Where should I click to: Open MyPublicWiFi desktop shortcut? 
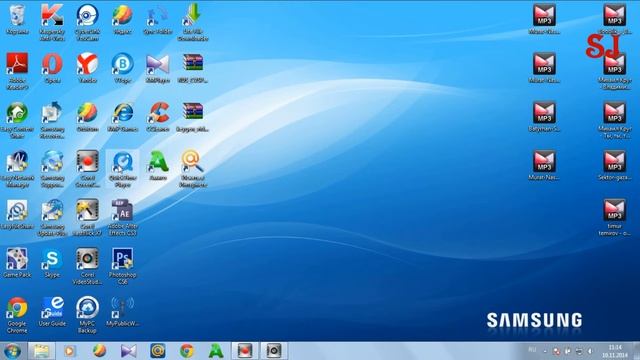tap(122, 311)
